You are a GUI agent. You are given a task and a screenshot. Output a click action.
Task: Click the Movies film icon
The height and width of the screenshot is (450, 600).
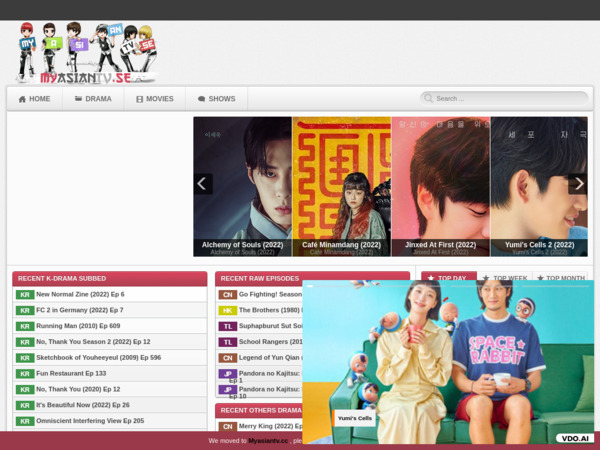pos(140,99)
